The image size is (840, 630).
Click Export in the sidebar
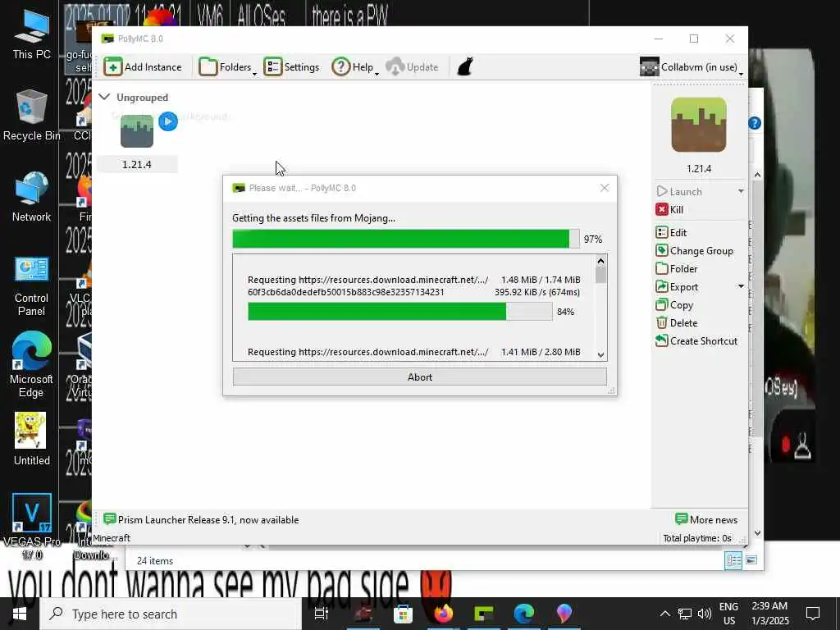677,286
